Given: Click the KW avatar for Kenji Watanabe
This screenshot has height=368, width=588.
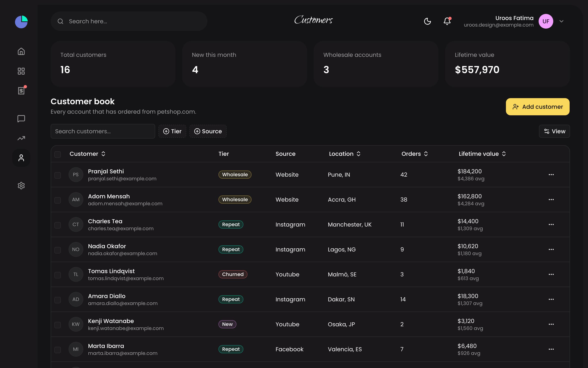Looking at the screenshot, I should pyautogui.click(x=76, y=324).
